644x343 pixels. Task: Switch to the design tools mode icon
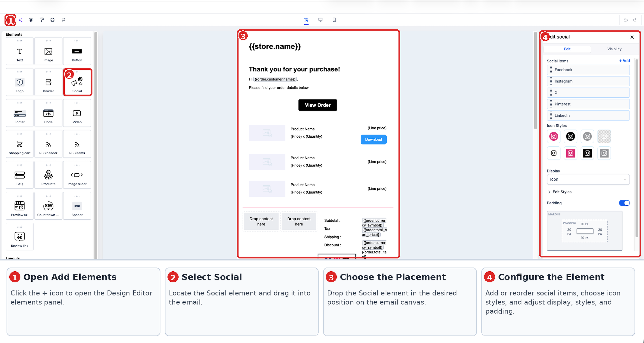click(306, 20)
